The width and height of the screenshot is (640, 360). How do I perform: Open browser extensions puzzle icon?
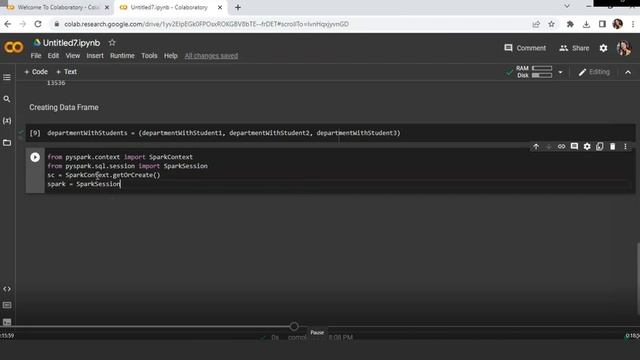coord(570,24)
